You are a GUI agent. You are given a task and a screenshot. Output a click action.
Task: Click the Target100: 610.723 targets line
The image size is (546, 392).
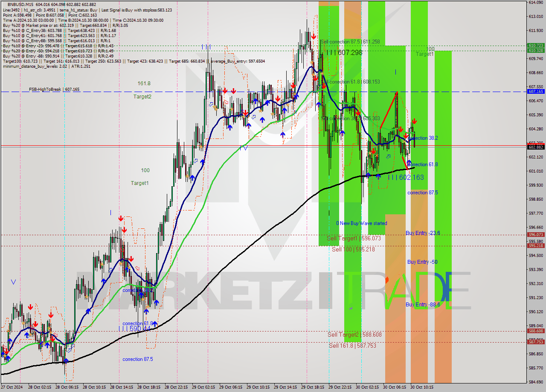(134, 61)
